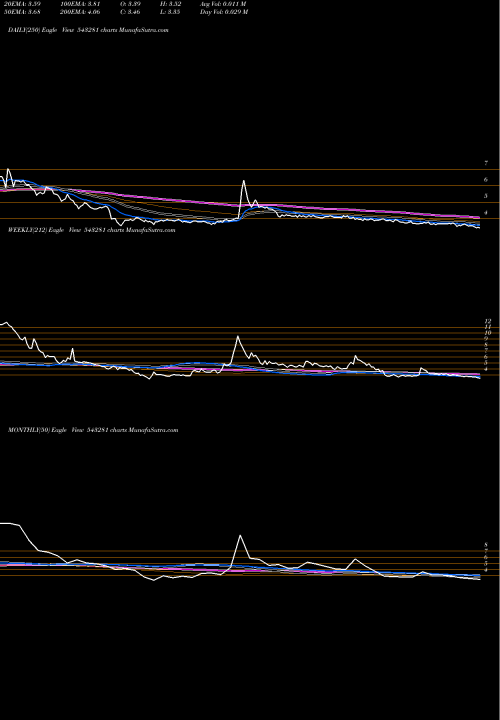Click the High price 'H:' value
The width and height of the screenshot is (500, 720).
click(172, 4)
